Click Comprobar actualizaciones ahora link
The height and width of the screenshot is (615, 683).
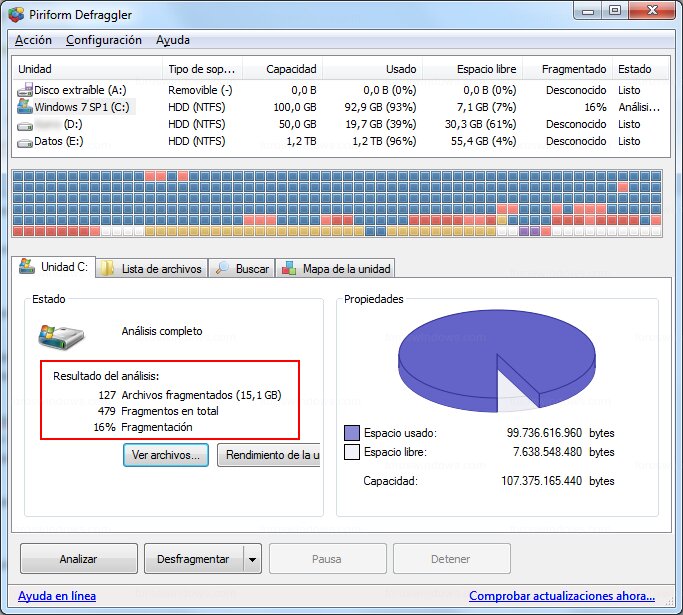(562, 596)
